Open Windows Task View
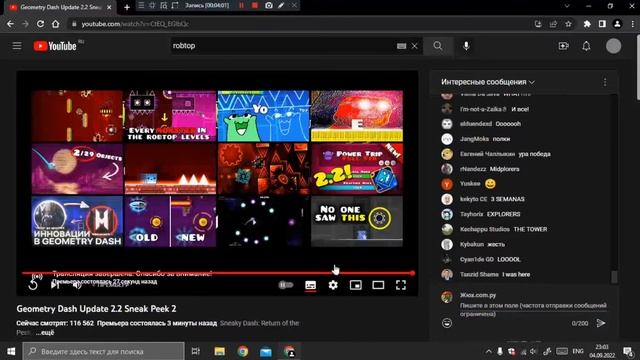 [196, 351]
